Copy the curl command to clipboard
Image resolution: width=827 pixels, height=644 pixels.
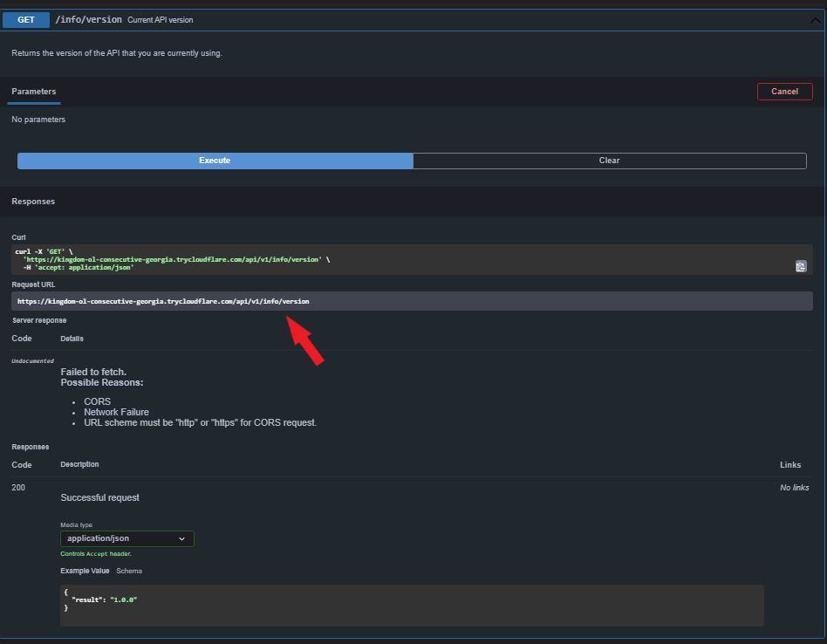tap(801, 266)
